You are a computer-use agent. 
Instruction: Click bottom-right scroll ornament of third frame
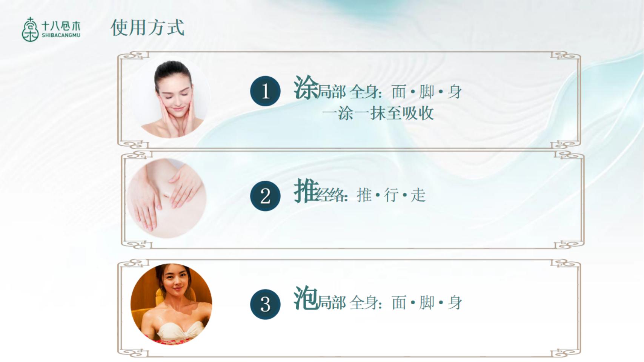566,353
